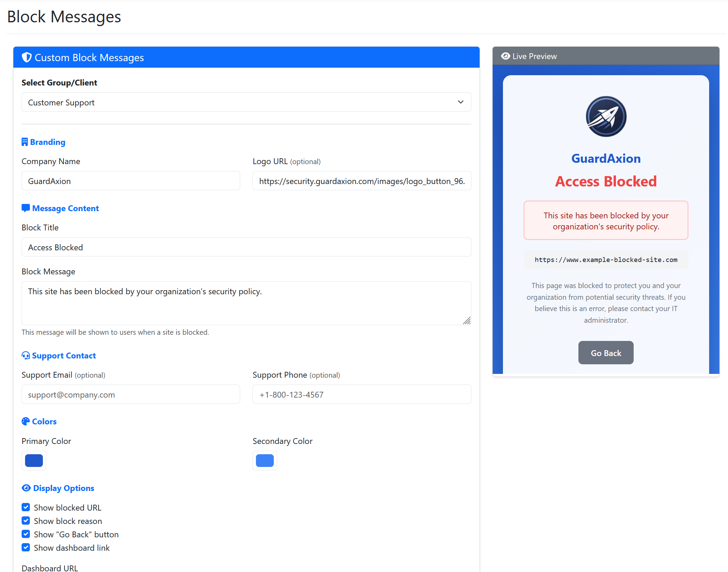The width and height of the screenshot is (728, 572).
Task: Click the Branding building icon
Action: point(25,141)
